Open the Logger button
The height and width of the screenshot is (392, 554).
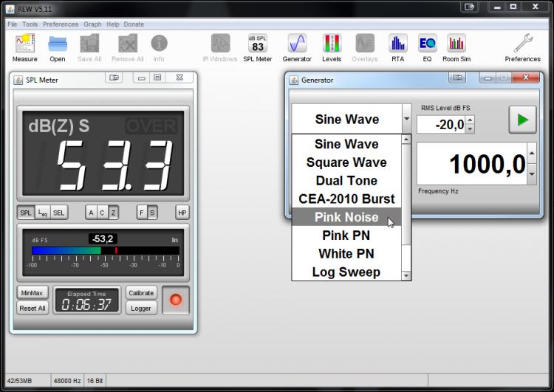(141, 309)
